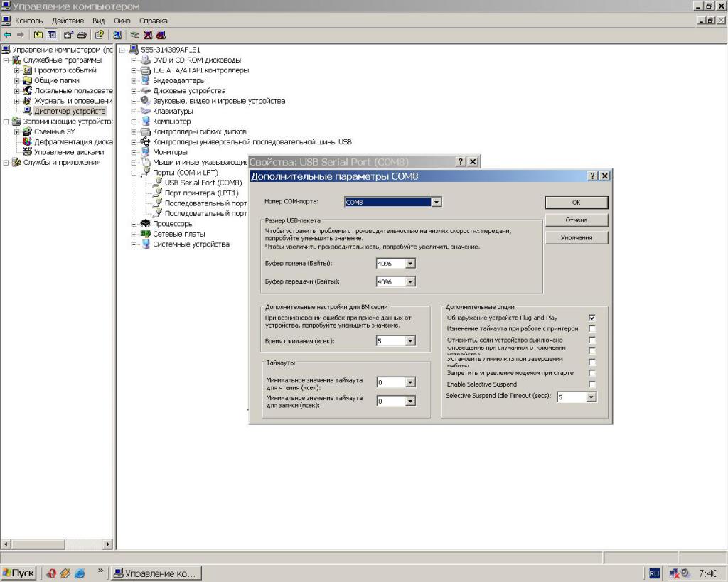Click the RU language indicator in system tray
Image resolution: width=728 pixels, height=582 pixels.
click(x=654, y=573)
